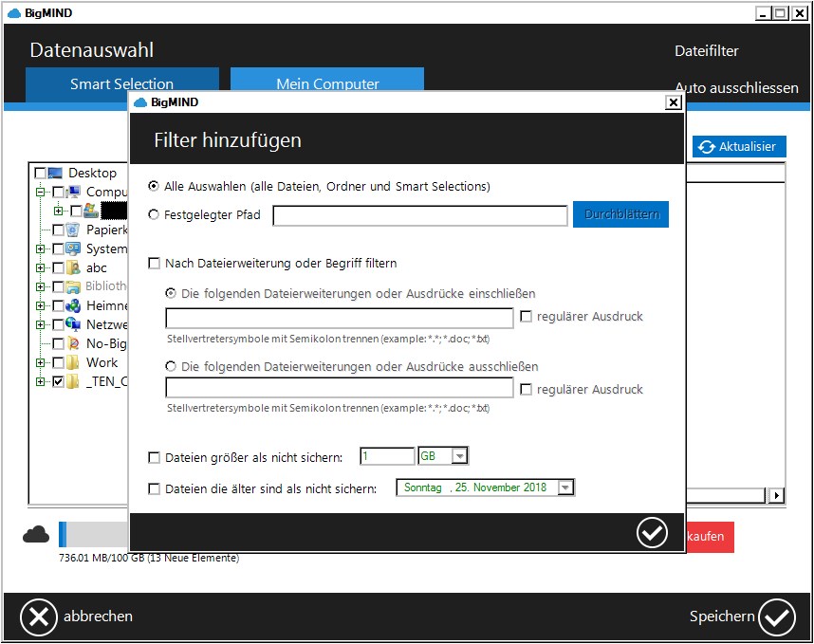Focus the einschließen extensions text field
This screenshot has width=814, height=644.
340,318
